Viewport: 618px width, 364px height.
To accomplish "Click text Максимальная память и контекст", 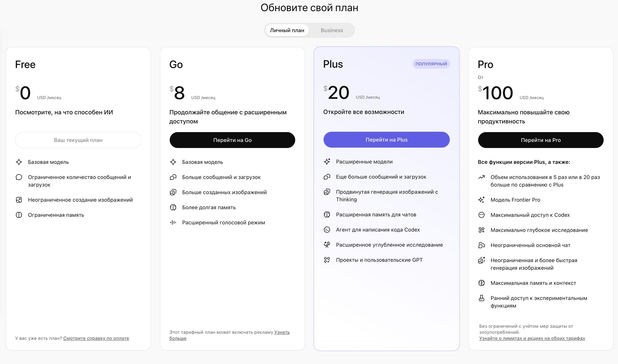I will tap(533, 283).
